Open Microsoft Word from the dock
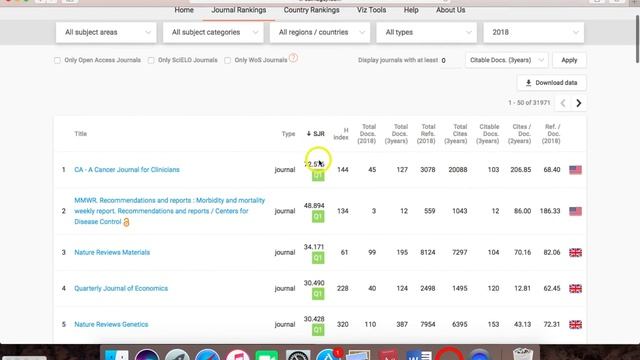 point(419,355)
